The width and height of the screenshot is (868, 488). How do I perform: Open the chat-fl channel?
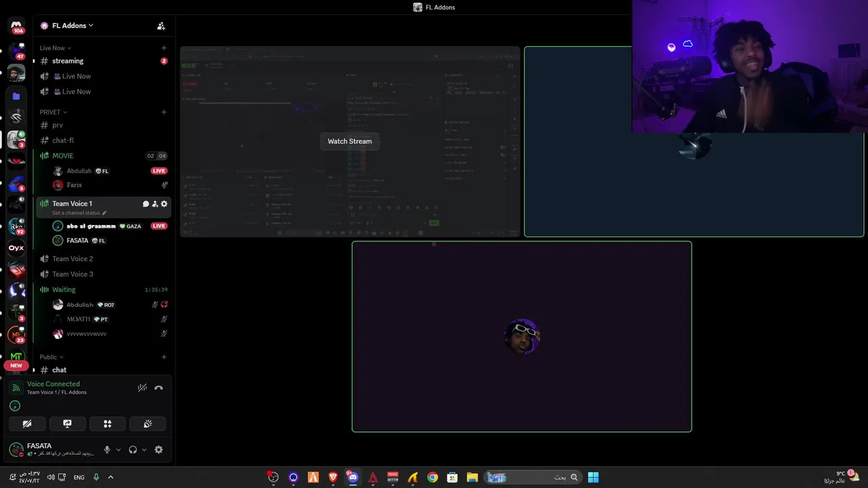103,140
